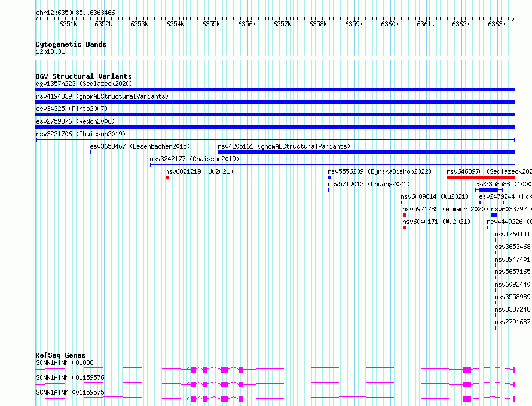
Task: Click the dgv1357n223 (Sedlazeck2020) variant label
Action: (84, 84)
